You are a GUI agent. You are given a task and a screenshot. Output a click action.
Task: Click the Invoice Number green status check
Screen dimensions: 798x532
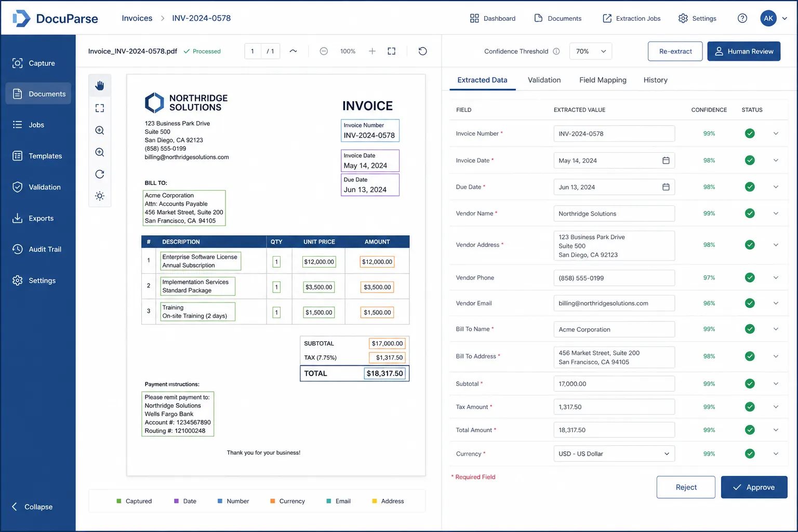coord(750,134)
